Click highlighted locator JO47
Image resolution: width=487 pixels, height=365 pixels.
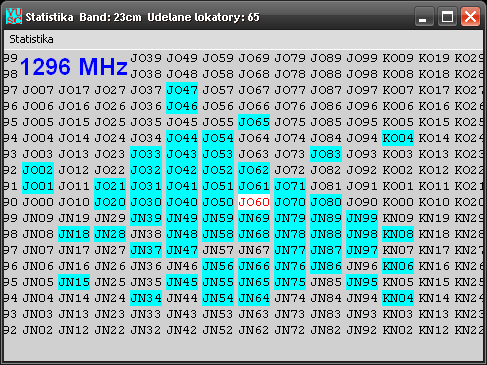coord(182,90)
